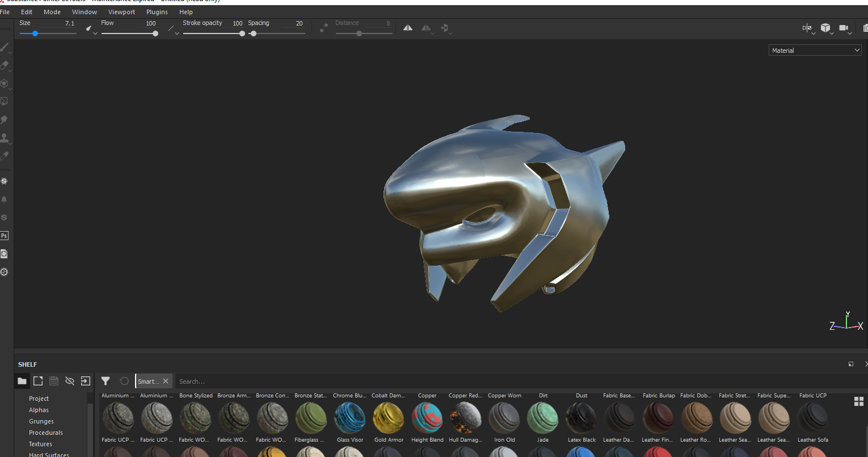868x457 pixels.
Task: Select the Eraser tool
Action: (5, 66)
